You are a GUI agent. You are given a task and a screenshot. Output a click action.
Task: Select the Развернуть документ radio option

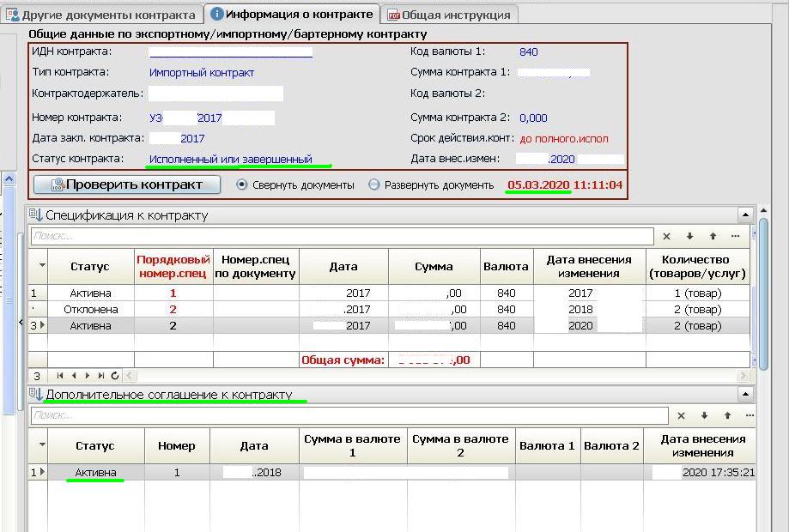click(373, 184)
